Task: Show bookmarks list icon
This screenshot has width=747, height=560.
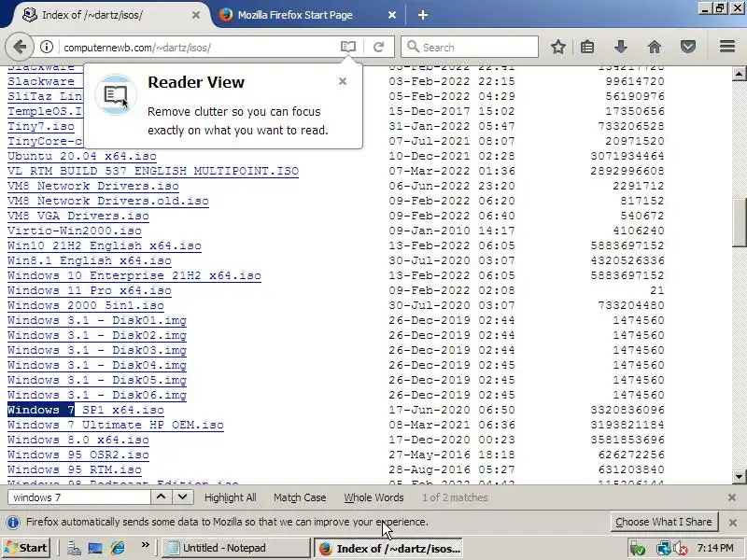Action: (x=587, y=47)
